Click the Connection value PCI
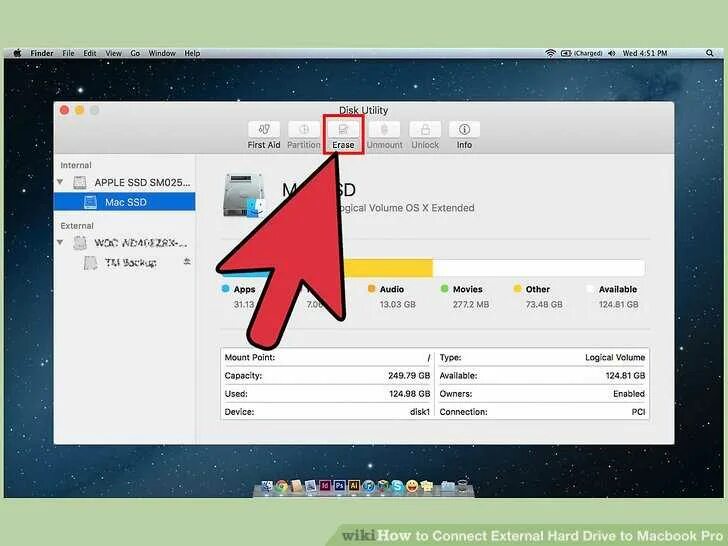728x546 pixels. [x=638, y=412]
